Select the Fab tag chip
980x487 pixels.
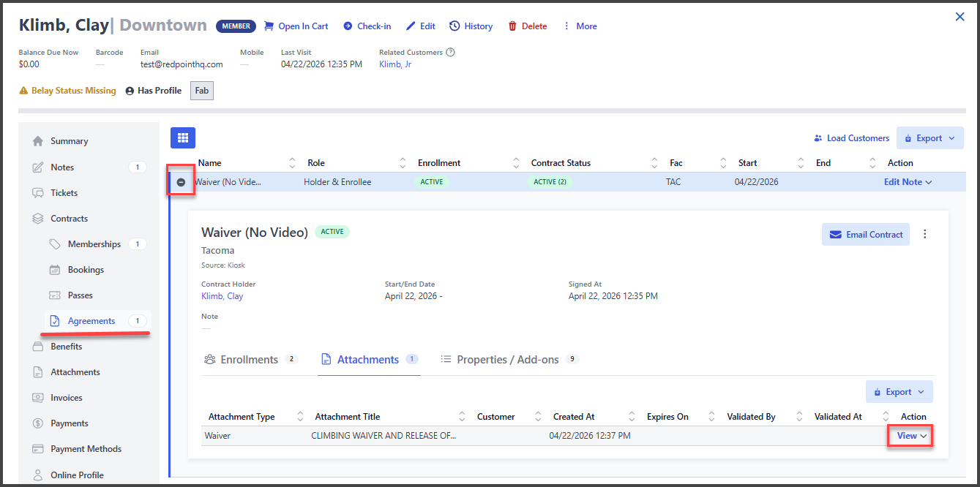pos(202,91)
